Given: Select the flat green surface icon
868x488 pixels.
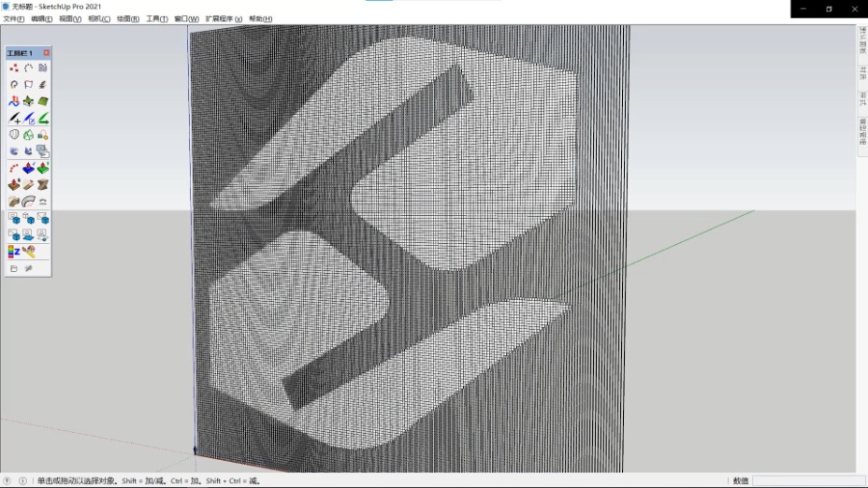Looking at the screenshot, I should pyautogui.click(x=42, y=101).
